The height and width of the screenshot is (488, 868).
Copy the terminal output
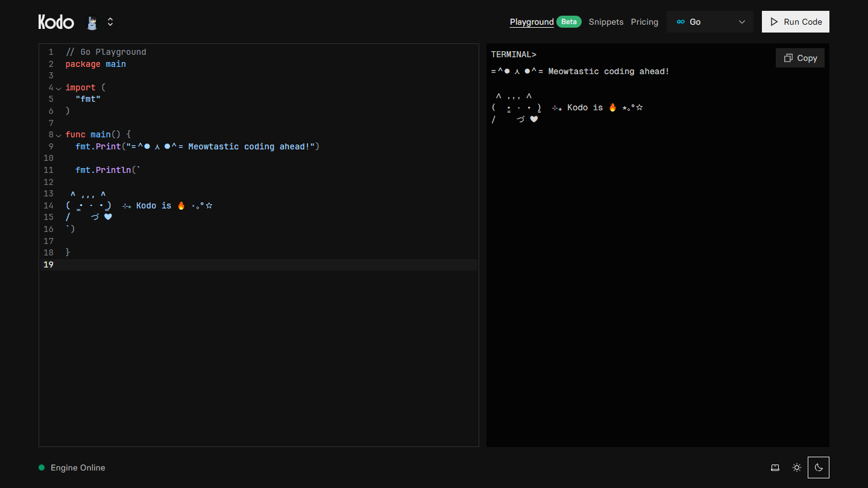[800, 58]
